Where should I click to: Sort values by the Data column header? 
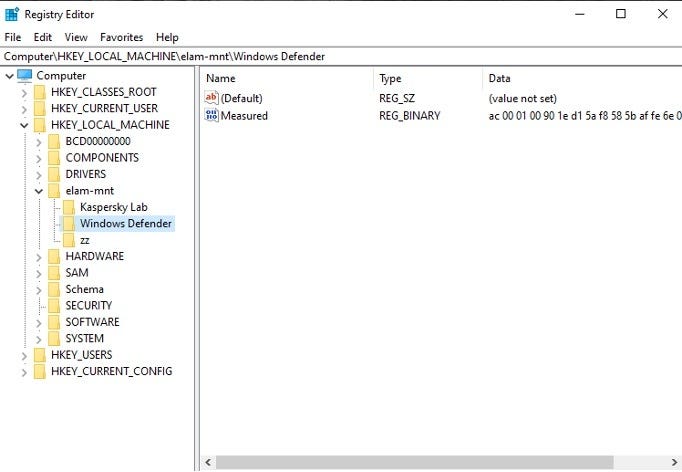(x=582, y=78)
